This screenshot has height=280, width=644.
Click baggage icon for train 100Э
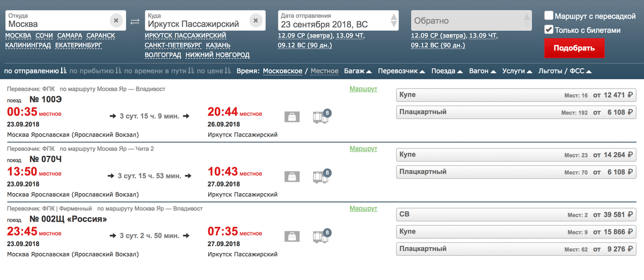pyautogui.click(x=292, y=117)
